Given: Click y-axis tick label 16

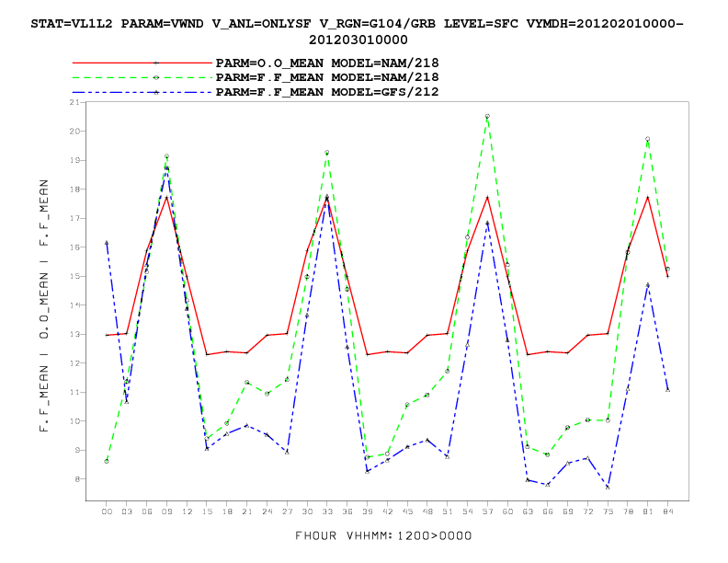Looking at the screenshot, I should 74,247.
